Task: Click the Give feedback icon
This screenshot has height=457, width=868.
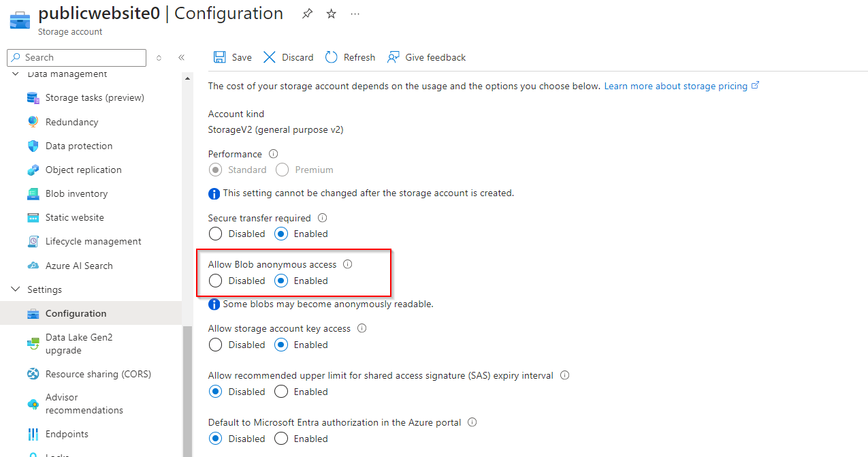Action: point(393,57)
